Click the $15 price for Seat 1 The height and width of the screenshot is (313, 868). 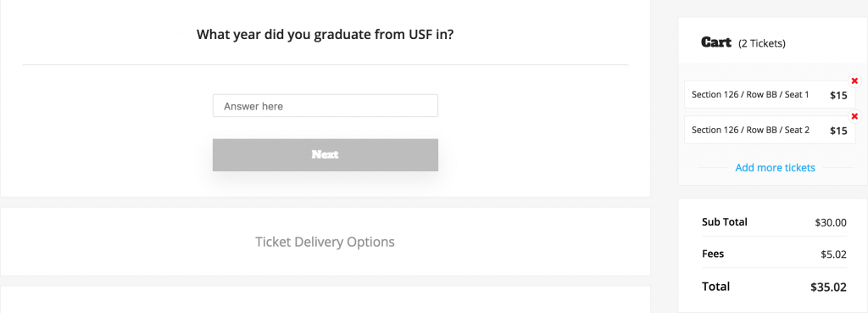pos(838,95)
